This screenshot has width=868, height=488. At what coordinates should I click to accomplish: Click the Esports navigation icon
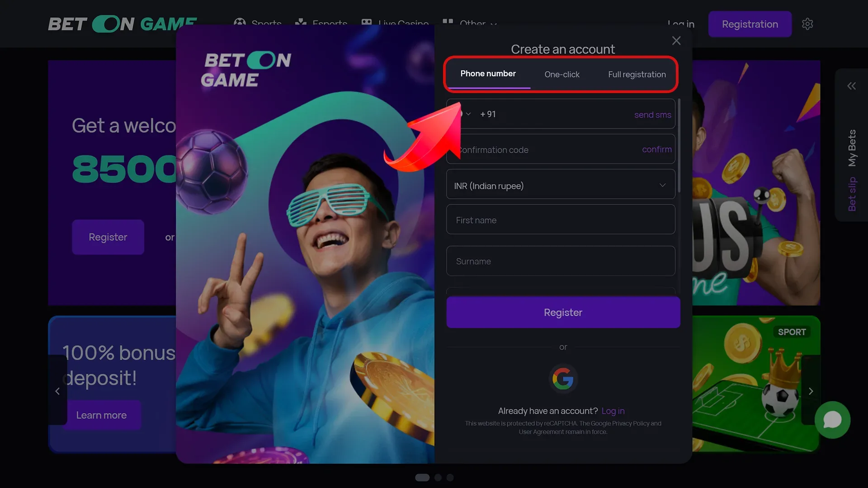(x=301, y=24)
